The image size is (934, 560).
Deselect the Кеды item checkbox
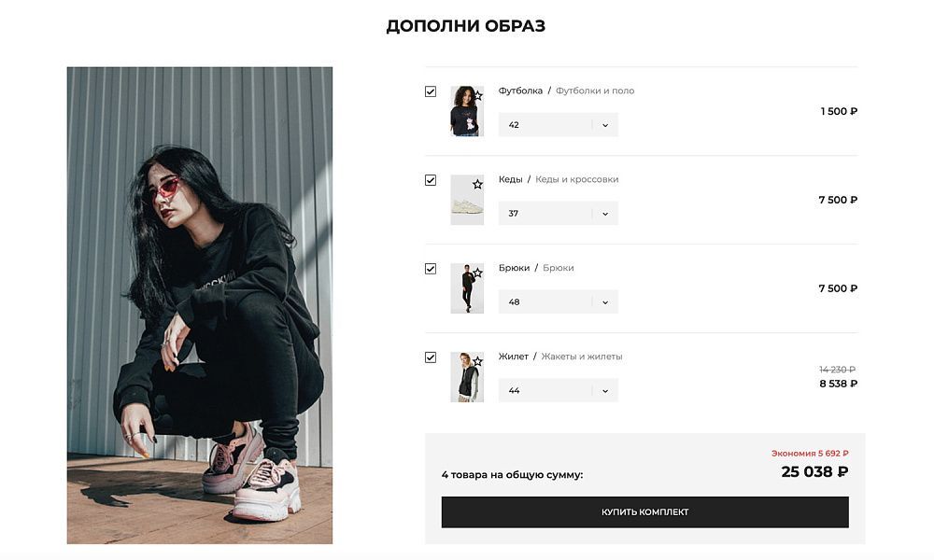[x=430, y=180]
